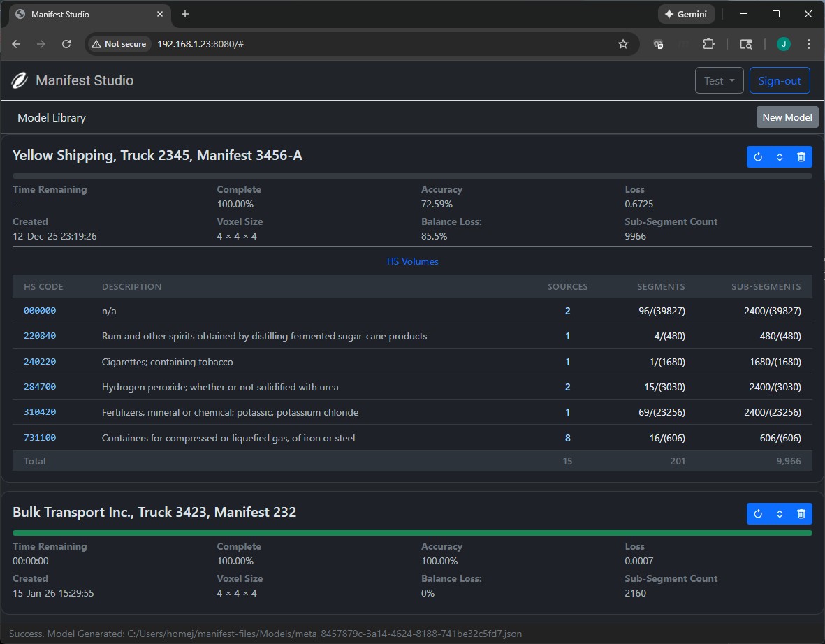This screenshot has height=644, width=825.
Task: Bookmark this page with the star icon
Action: point(622,44)
